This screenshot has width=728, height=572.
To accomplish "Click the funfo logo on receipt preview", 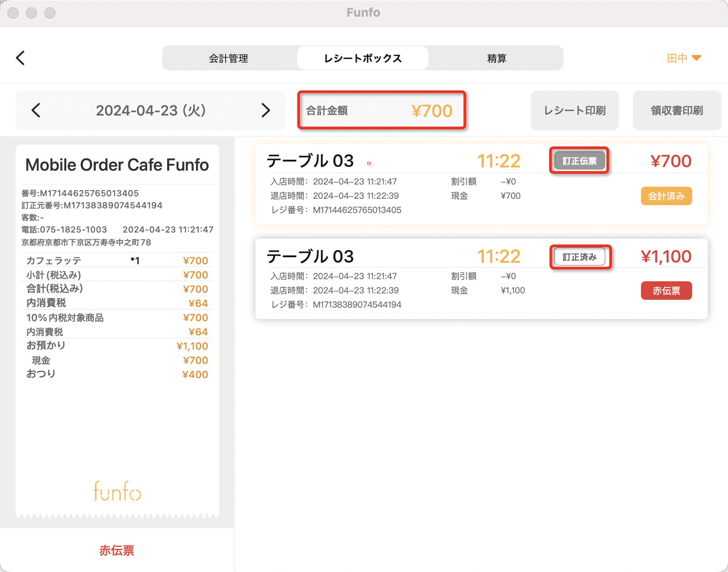I will point(117,491).
